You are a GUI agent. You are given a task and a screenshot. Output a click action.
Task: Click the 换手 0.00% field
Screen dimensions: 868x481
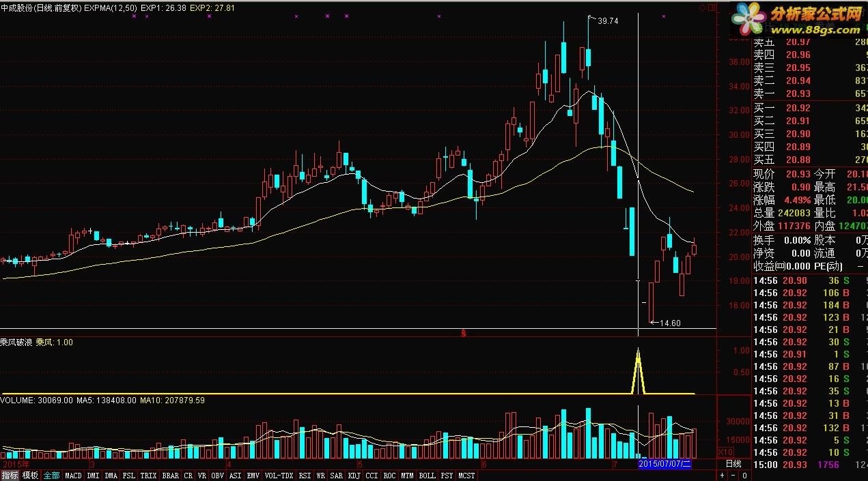pyautogui.click(x=783, y=240)
